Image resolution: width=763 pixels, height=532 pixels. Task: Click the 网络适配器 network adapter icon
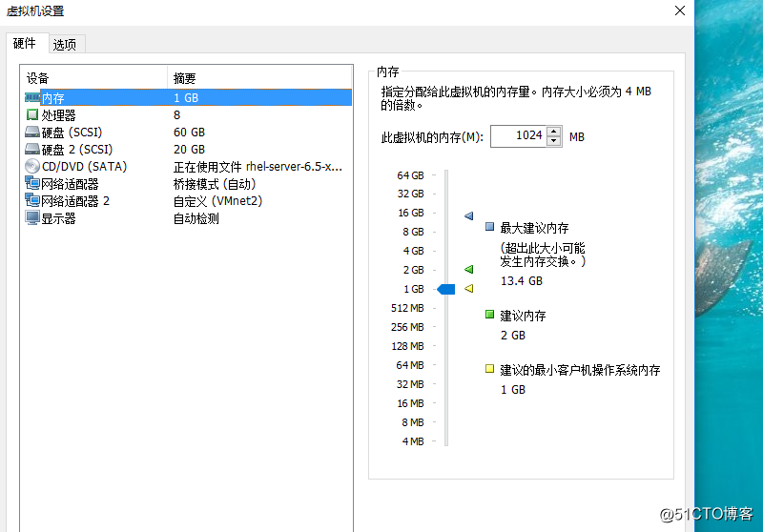(32, 183)
